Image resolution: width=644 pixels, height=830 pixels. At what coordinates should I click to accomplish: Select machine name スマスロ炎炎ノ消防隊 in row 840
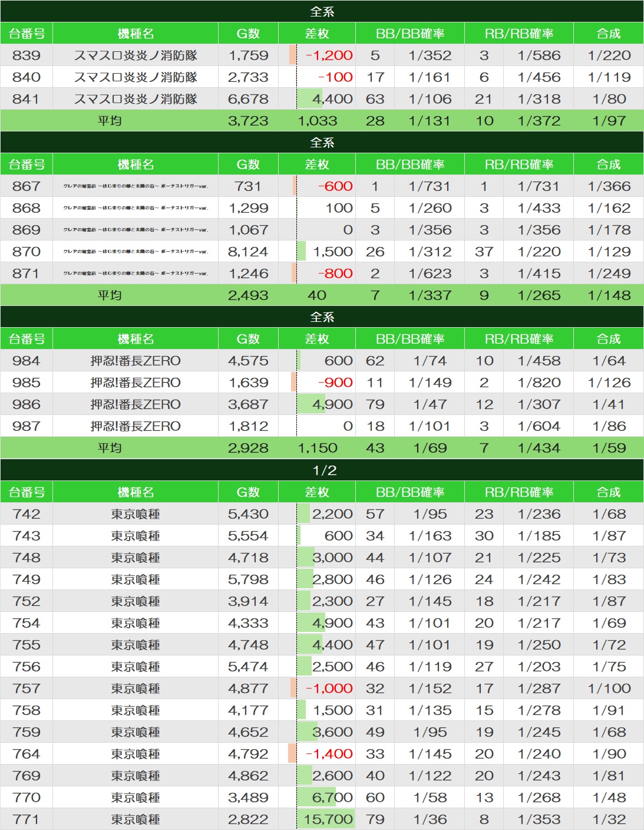136,77
